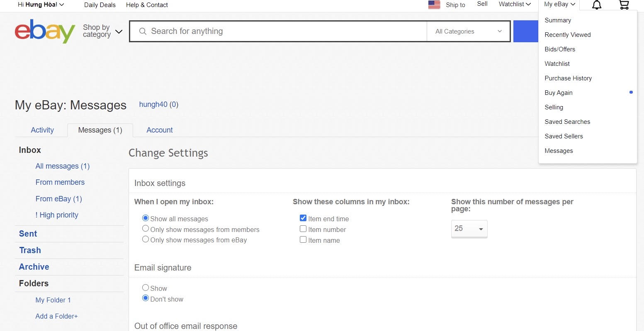Click the search magnifier icon
This screenshot has height=331, width=644.
point(143,31)
